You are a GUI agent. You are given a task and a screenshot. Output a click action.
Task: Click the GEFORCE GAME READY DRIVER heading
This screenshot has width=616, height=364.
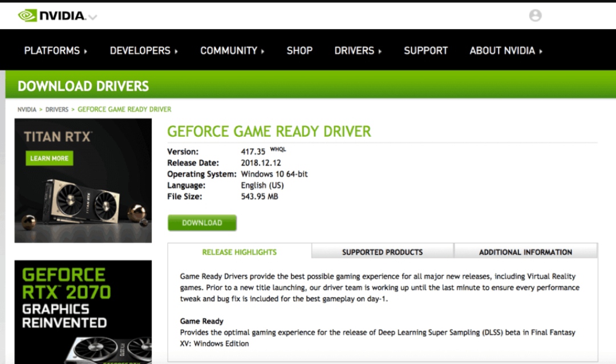click(269, 132)
